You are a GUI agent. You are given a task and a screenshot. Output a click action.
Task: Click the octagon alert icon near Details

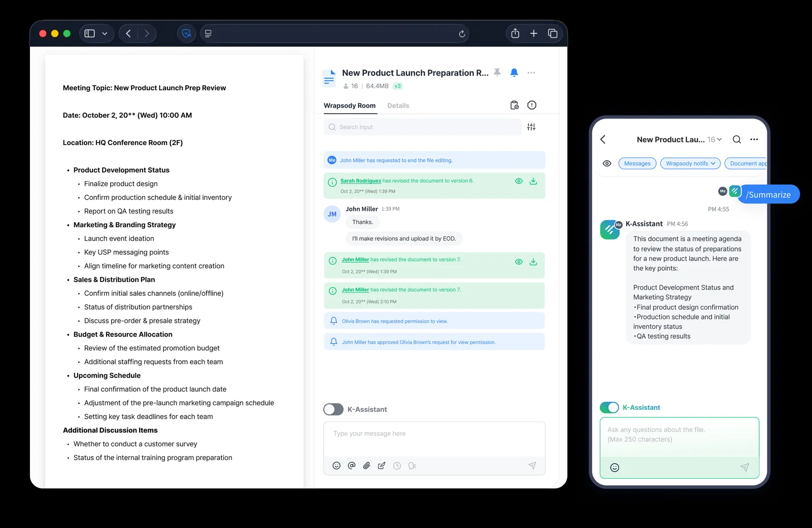click(x=532, y=105)
